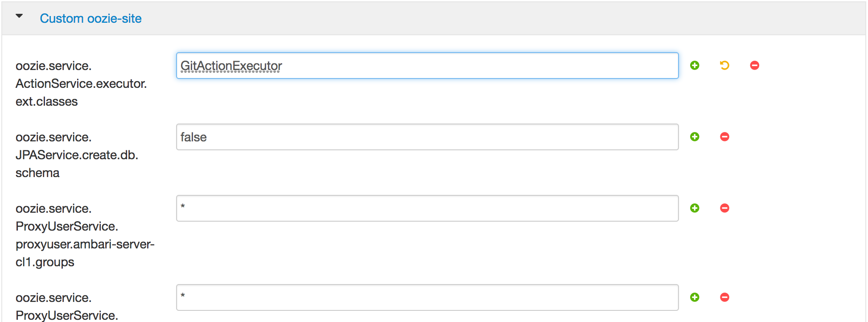868x322 pixels.
Task: Click the bottom asterisk value field
Action: pos(427,297)
